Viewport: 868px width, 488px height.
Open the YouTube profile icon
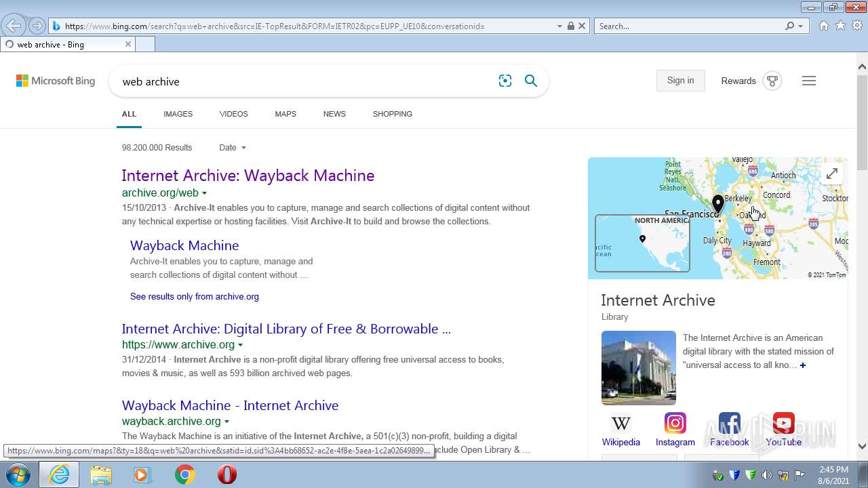784,424
